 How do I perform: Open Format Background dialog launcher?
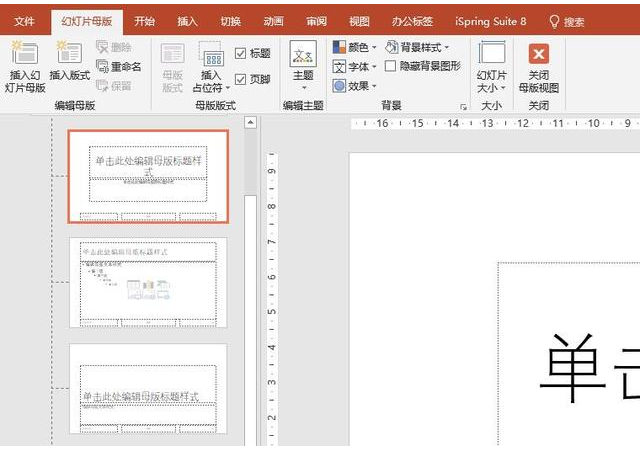point(463,107)
